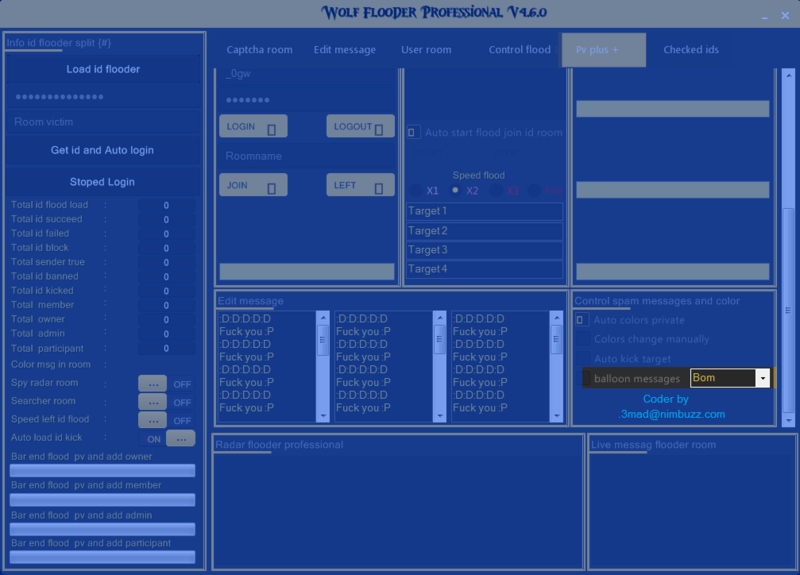Image resolution: width=800 pixels, height=575 pixels.
Task: Click up arrow of the main right scrollbar
Action: [x=789, y=76]
